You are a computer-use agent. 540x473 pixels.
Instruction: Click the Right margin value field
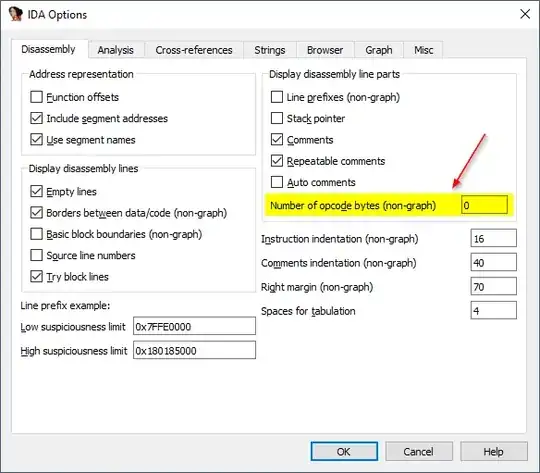tap(494, 287)
